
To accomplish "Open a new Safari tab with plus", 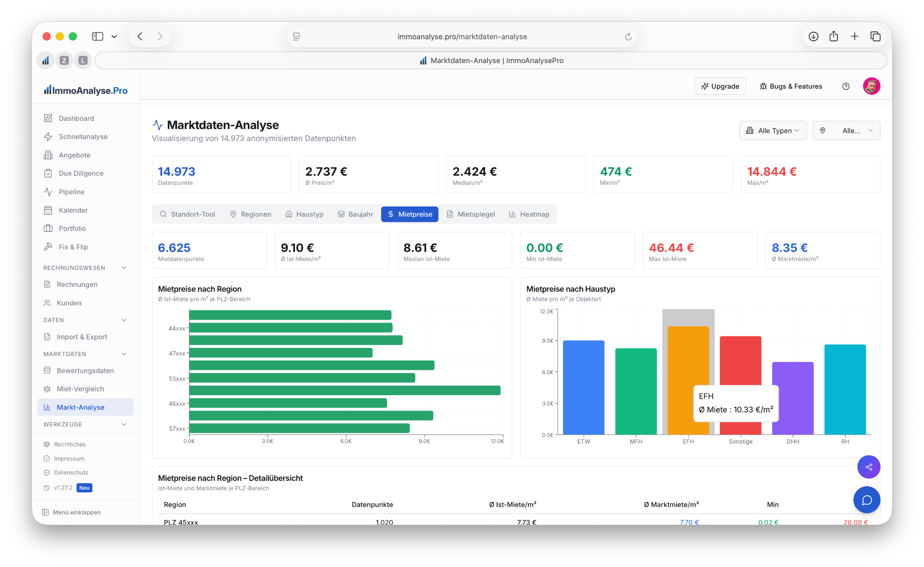I will pyautogui.click(x=855, y=37).
